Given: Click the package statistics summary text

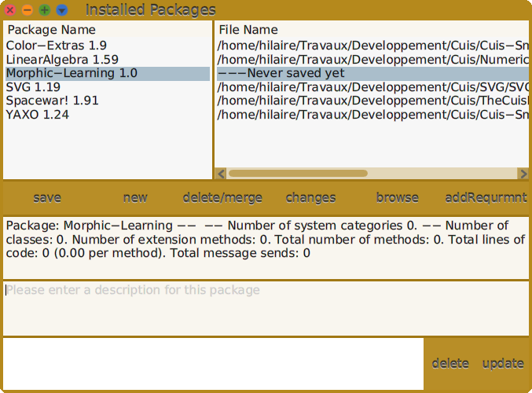Looking at the screenshot, I should (266, 240).
